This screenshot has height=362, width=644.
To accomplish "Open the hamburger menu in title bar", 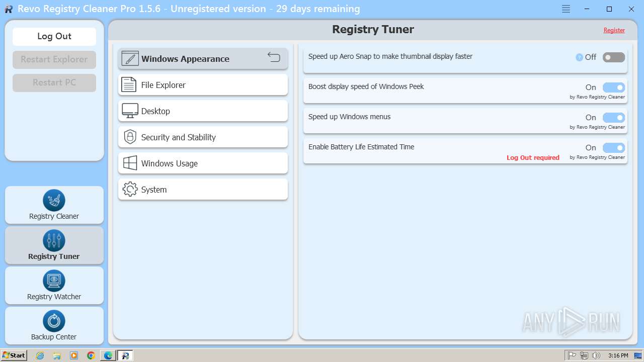I will point(566,9).
